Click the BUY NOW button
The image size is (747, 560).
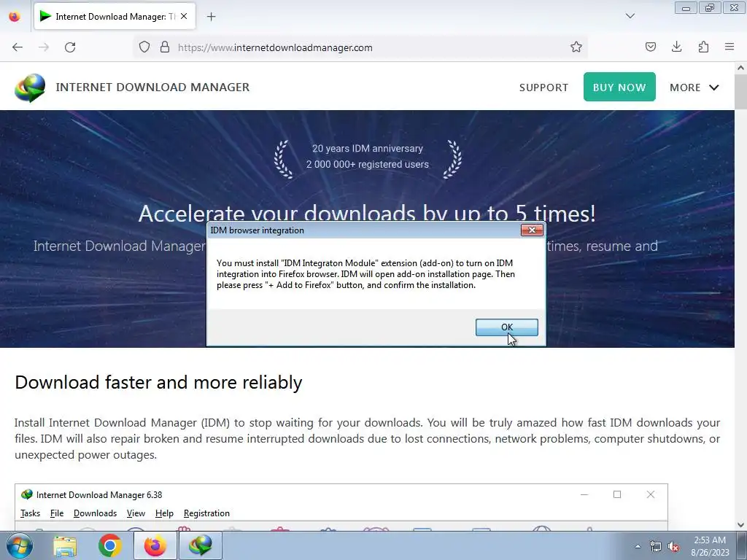point(619,87)
